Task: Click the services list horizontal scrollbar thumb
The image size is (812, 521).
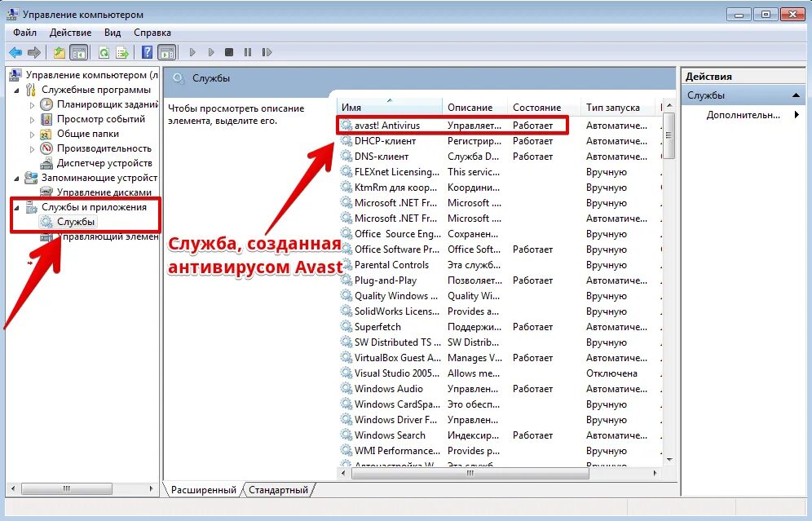Action: (x=470, y=474)
